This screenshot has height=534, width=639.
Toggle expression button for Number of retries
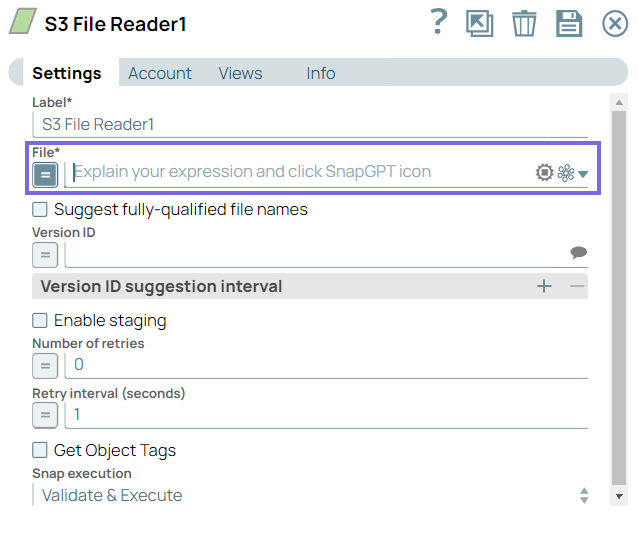click(45, 365)
